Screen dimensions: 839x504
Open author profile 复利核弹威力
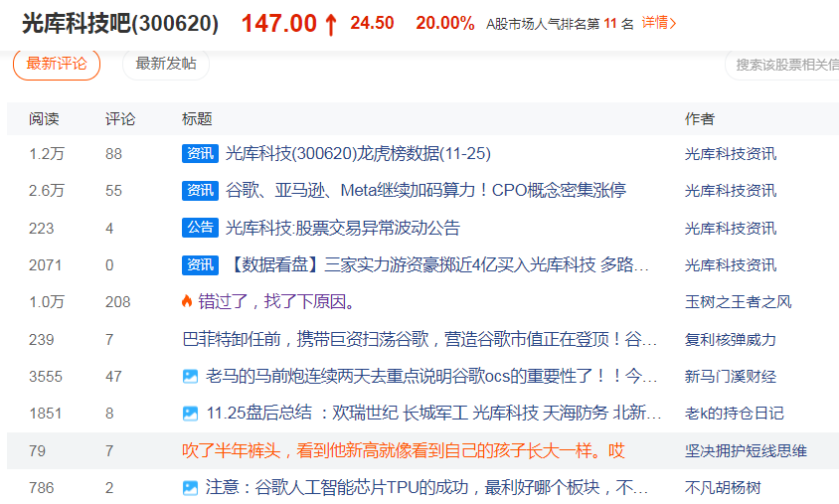pyautogui.click(x=731, y=340)
